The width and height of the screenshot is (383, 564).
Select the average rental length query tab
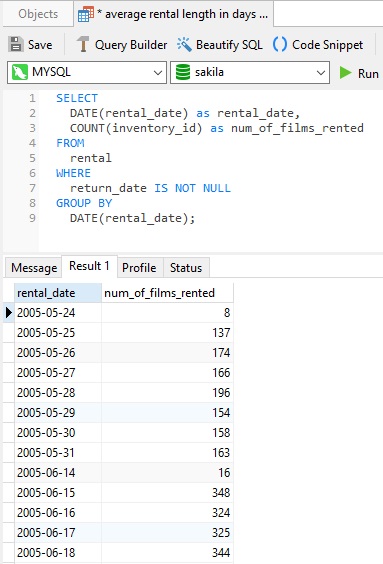tap(174, 14)
